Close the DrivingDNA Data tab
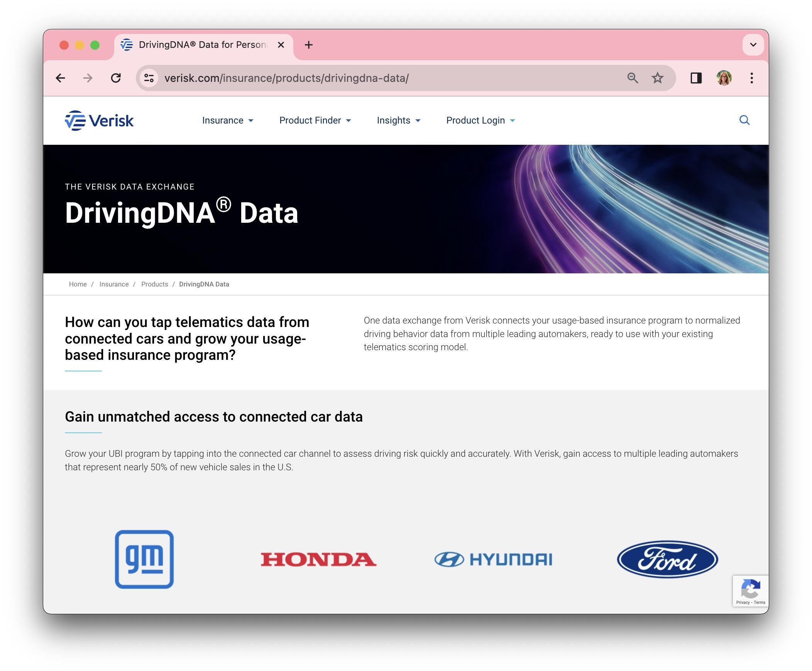 click(x=281, y=45)
